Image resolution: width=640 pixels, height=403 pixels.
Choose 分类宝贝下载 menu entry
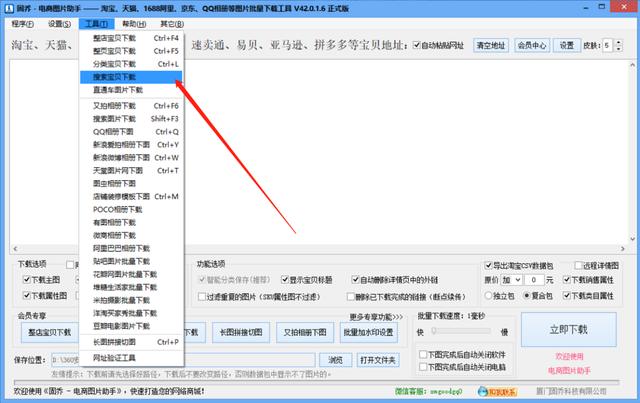[x=131, y=64]
